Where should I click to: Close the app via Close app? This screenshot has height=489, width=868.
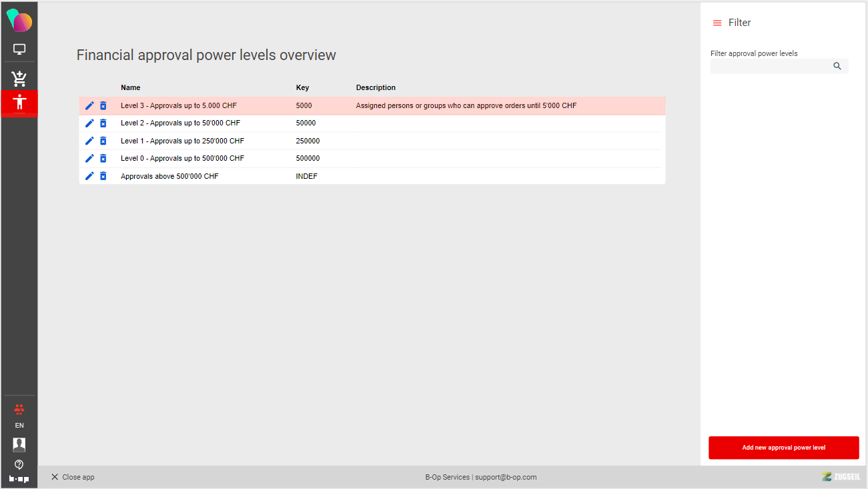coord(73,477)
